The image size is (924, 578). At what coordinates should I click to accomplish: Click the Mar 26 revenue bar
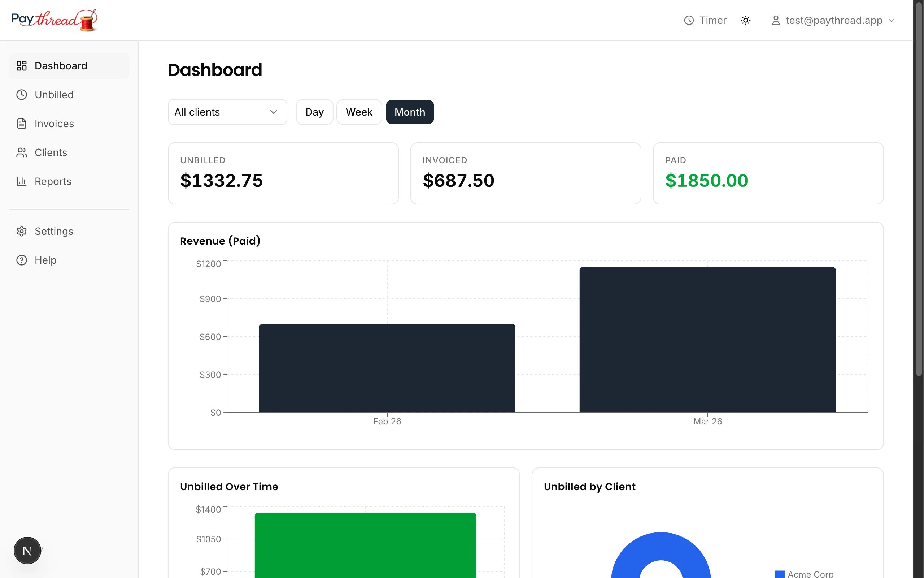[x=707, y=340]
